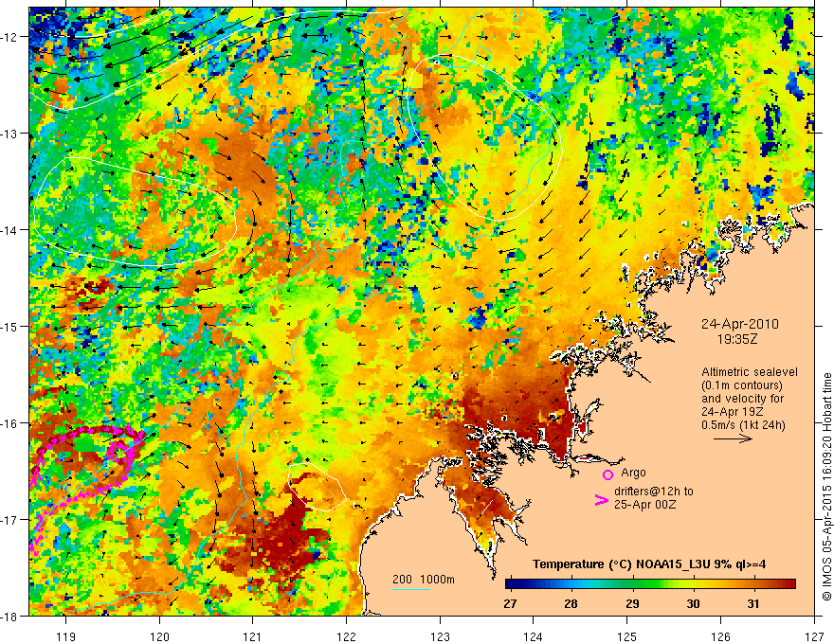Click the time label 19:35Z
The image size is (834, 644).
click(x=736, y=339)
